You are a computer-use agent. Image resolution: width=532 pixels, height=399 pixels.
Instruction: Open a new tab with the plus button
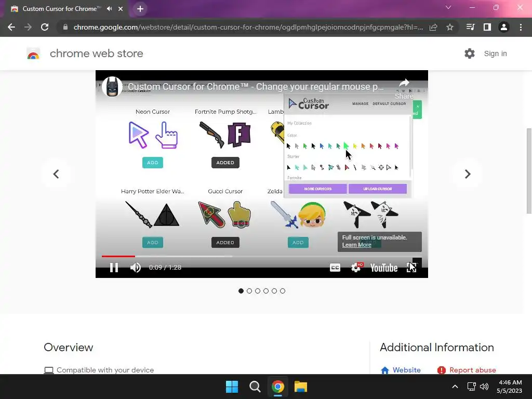pos(140,9)
